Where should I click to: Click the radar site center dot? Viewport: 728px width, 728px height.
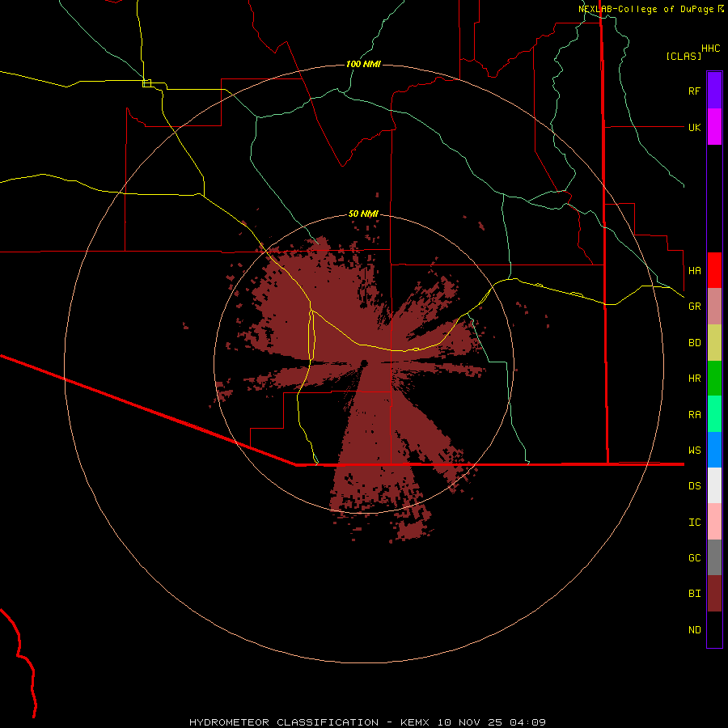(x=364, y=363)
